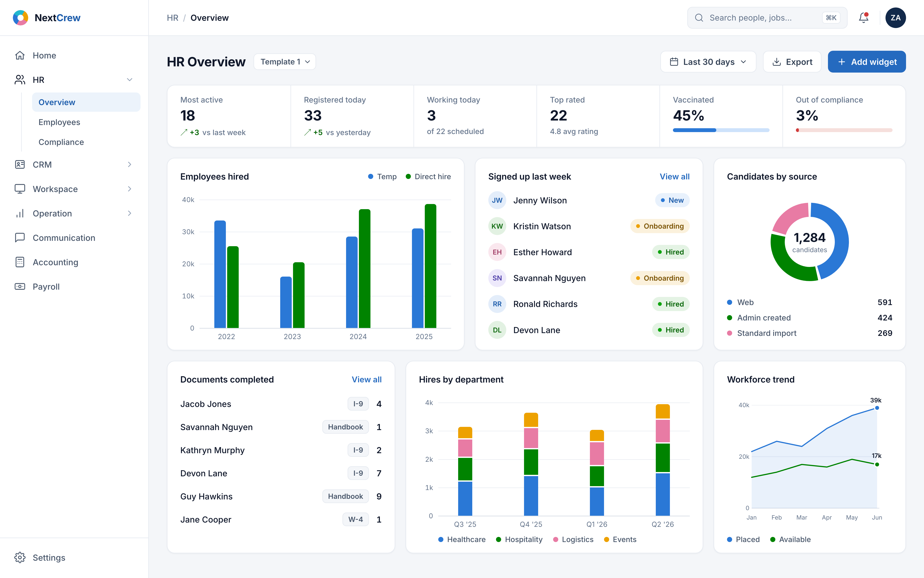Toggle the Direct hire series legend

coord(428,177)
